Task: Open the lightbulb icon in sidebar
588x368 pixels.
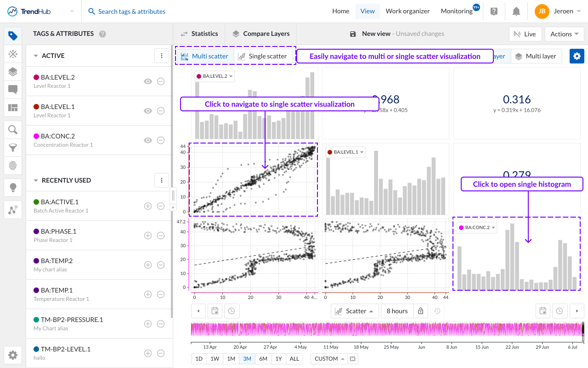Action: coord(13,187)
